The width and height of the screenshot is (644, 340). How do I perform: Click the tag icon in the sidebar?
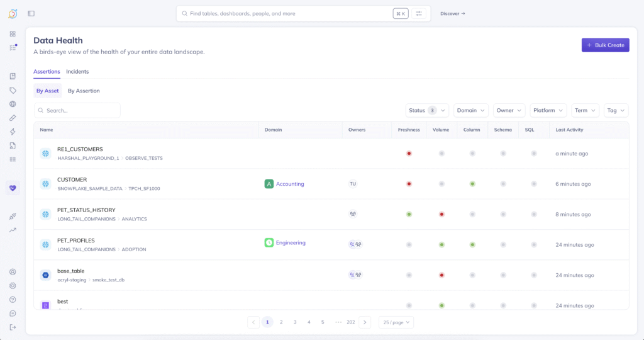coord(13,90)
